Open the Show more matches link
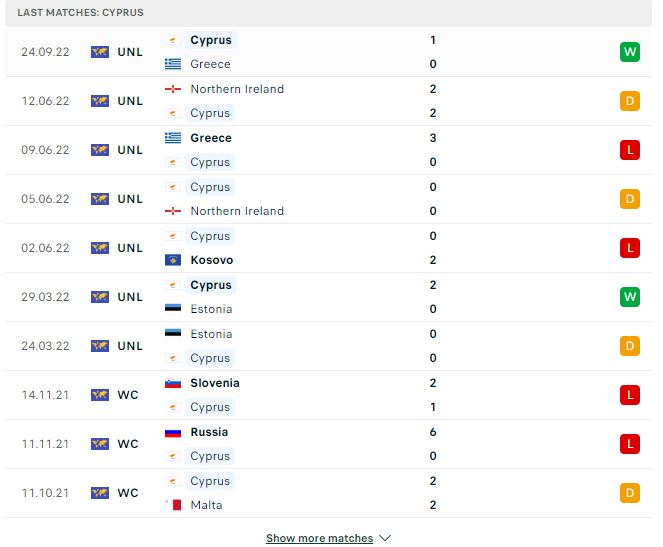Image resolution: width=663 pixels, height=547 pixels. click(319, 538)
